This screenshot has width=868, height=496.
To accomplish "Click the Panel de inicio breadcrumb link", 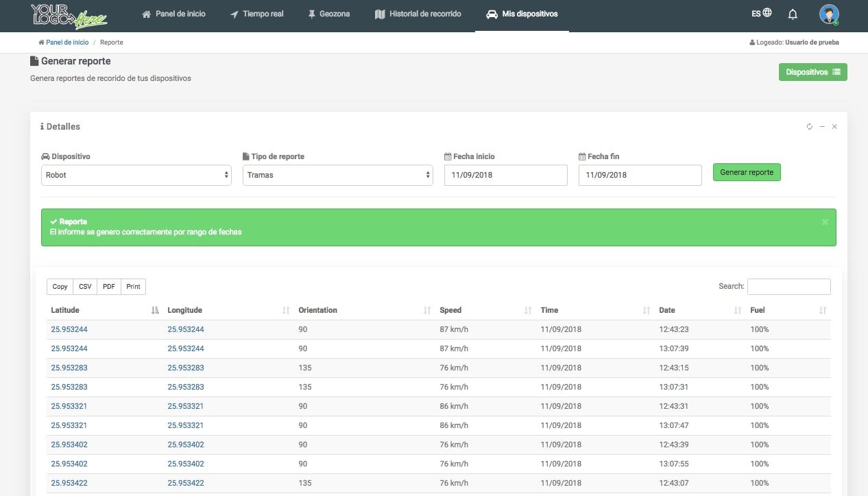I will point(67,43).
